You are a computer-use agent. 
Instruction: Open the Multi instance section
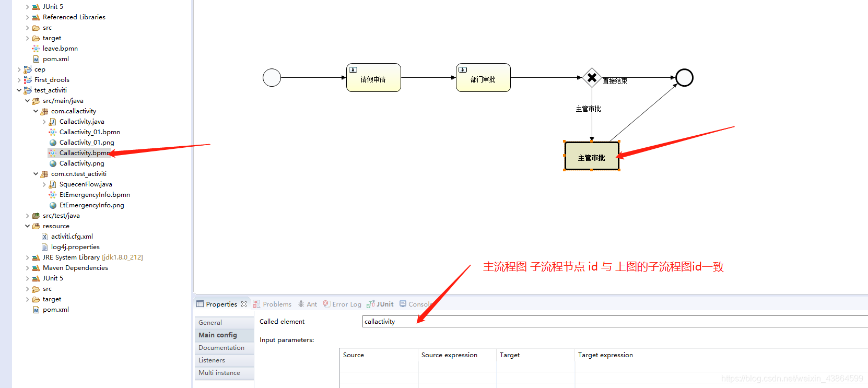[x=225, y=373]
